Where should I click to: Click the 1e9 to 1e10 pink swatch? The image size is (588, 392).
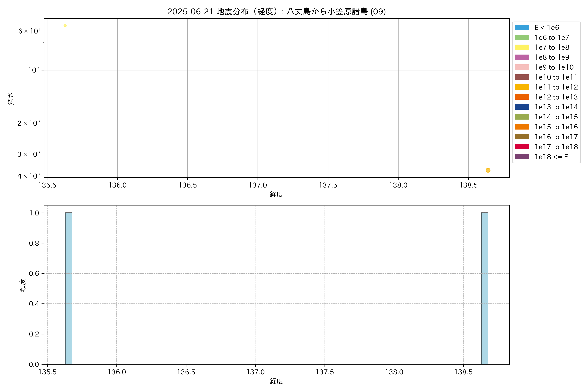[x=522, y=67]
